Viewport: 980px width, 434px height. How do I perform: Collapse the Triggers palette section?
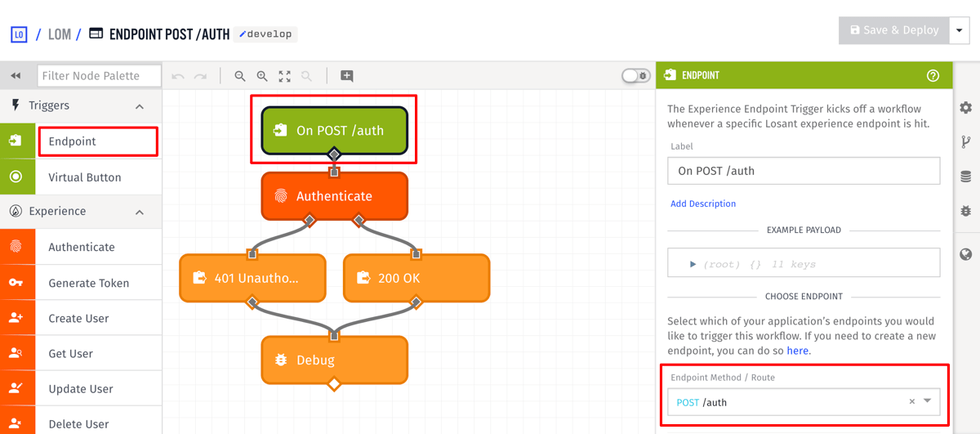click(x=140, y=106)
